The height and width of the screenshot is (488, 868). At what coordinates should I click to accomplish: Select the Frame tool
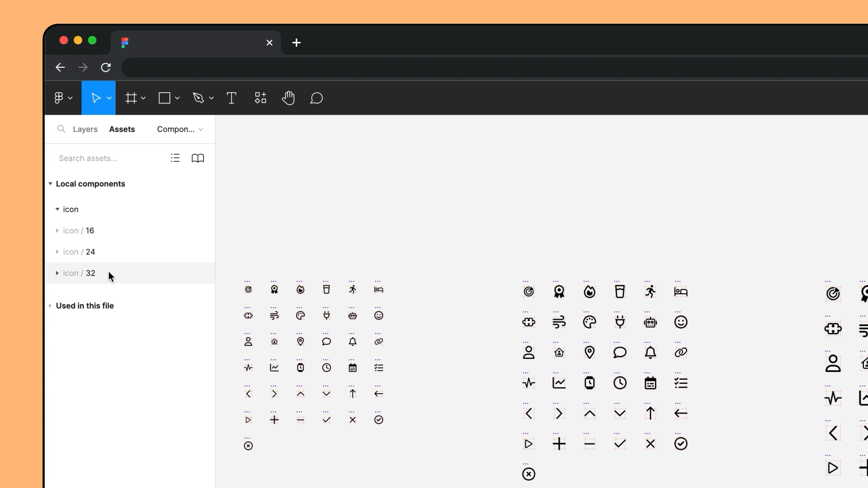click(131, 98)
